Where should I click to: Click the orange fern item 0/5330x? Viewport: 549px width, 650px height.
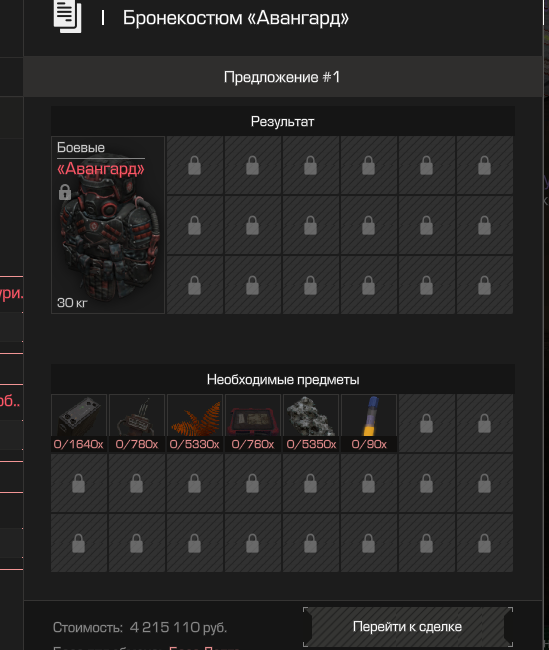point(194,423)
